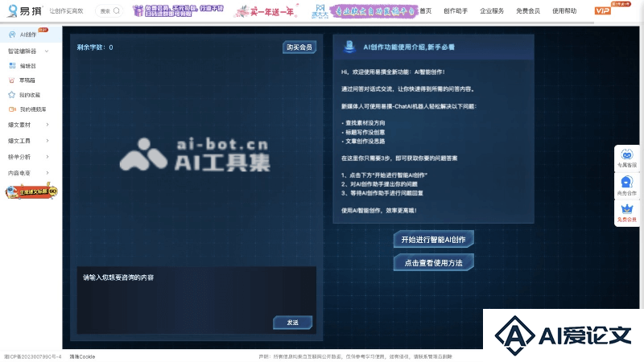Open the 商务合作 floating icon
The image size is (644, 362).
627,182
